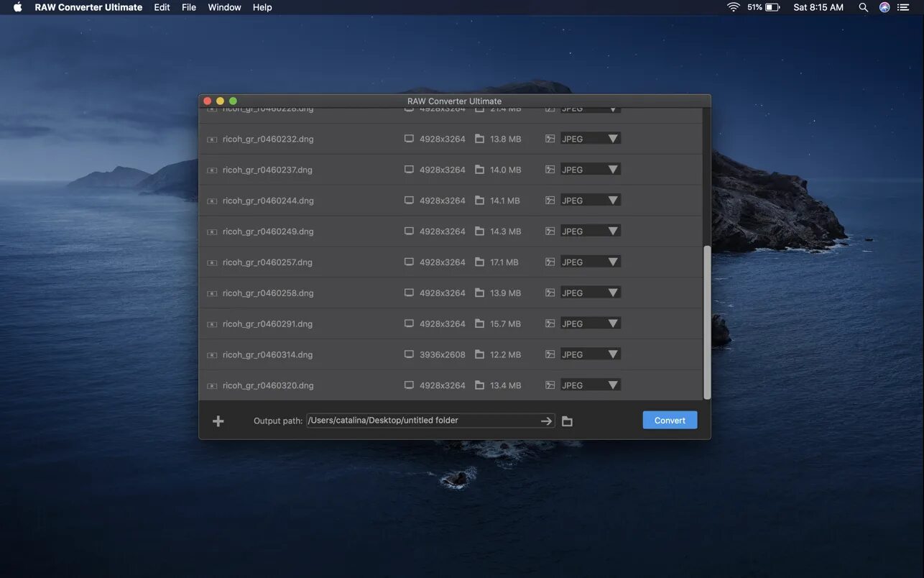Open JPEG format dropdown for ricoh_gr_r0460314.dng

click(x=590, y=354)
